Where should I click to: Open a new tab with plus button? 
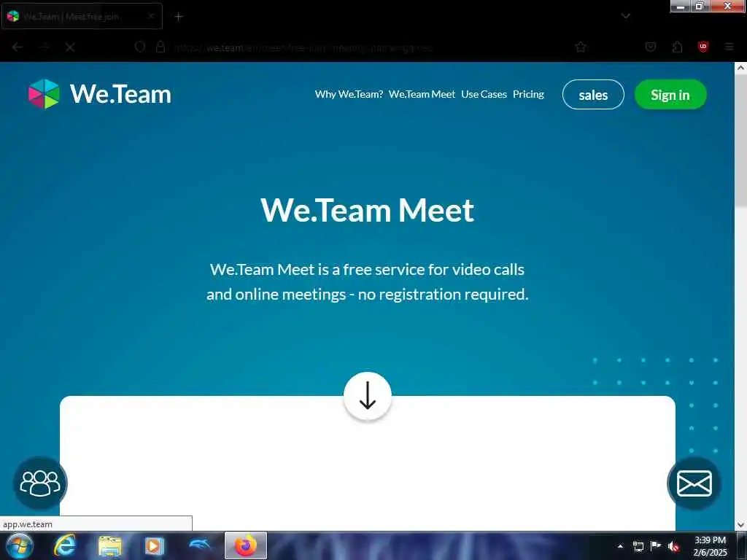(179, 17)
